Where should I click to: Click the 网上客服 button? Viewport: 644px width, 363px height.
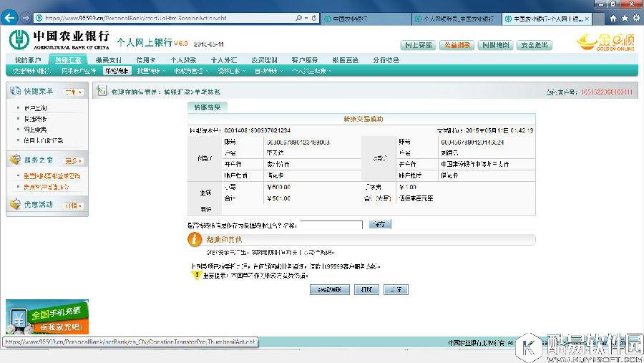(x=418, y=45)
